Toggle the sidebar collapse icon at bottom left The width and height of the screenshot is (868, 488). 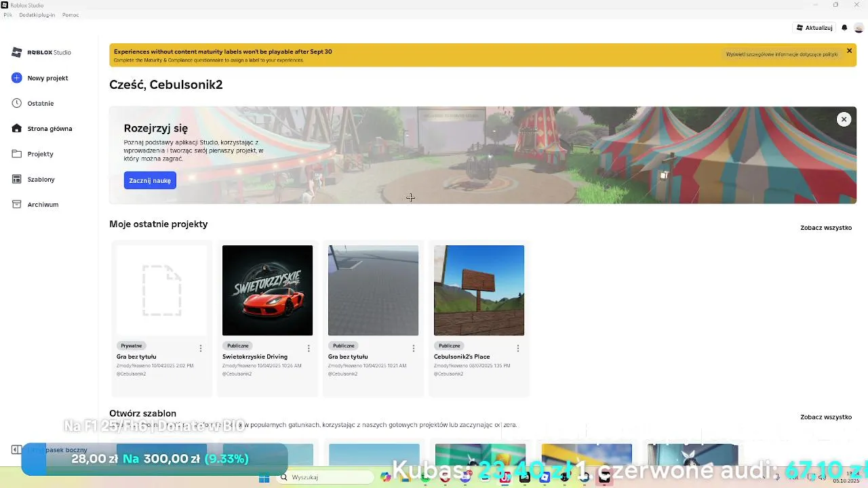16,449
